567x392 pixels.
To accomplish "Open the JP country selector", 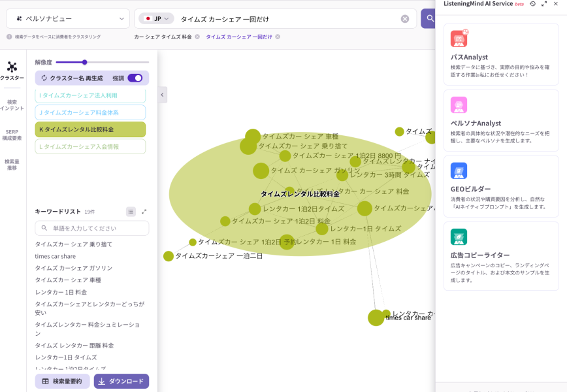I will (x=156, y=18).
